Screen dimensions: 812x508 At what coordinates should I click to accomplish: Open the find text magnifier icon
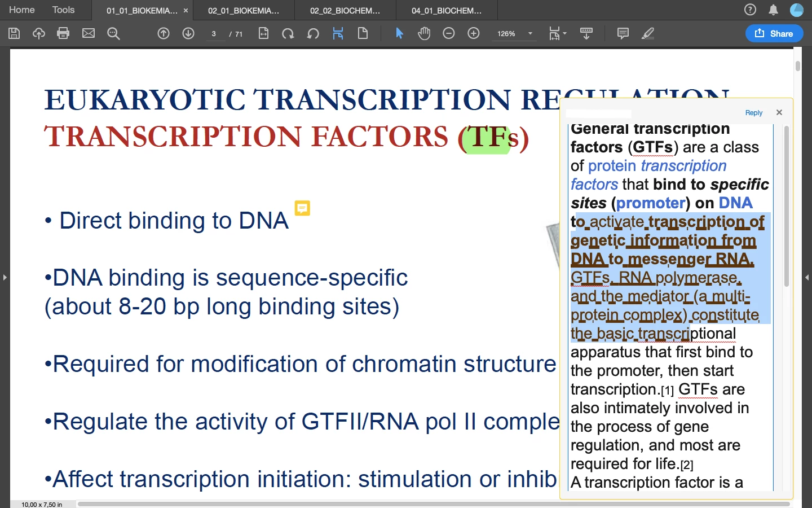(113, 33)
